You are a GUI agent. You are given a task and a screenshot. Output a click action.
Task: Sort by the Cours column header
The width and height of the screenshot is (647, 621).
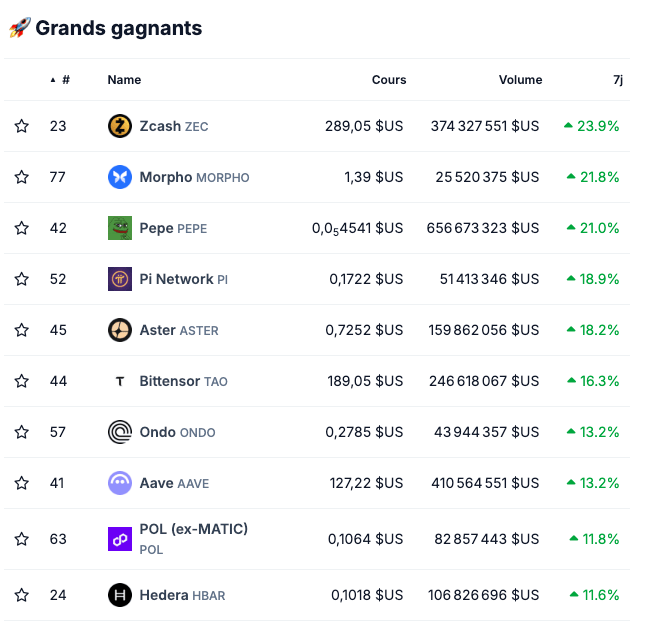pyautogui.click(x=389, y=80)
